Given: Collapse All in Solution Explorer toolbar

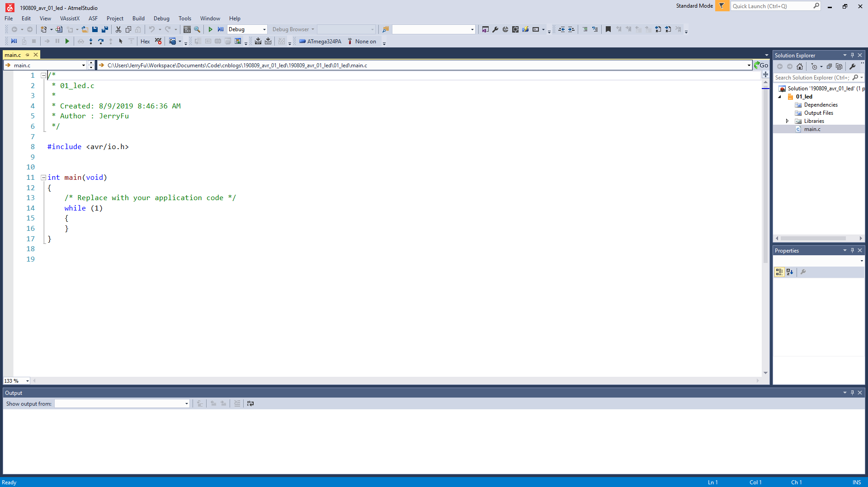Looking at the screenshot, I should (x=829, y=66).
